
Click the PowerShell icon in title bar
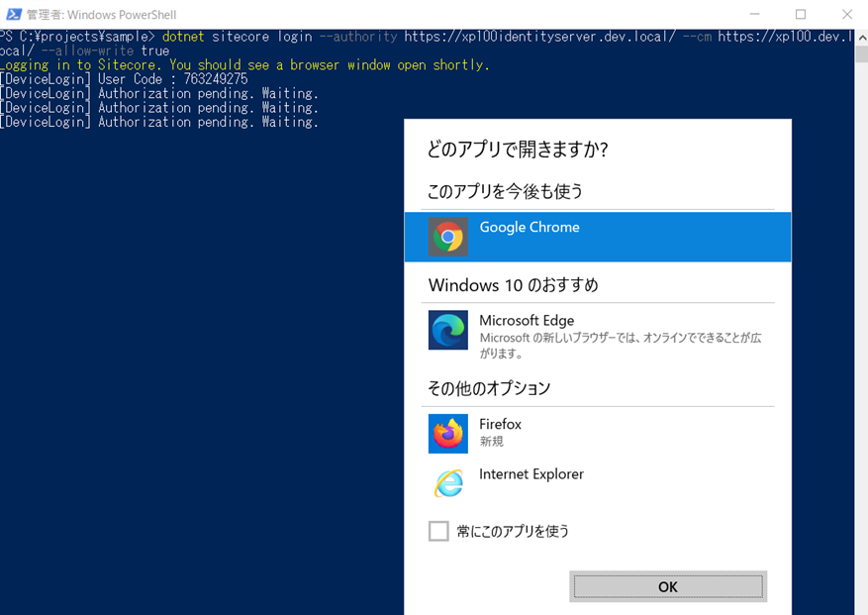coord(14,15)
